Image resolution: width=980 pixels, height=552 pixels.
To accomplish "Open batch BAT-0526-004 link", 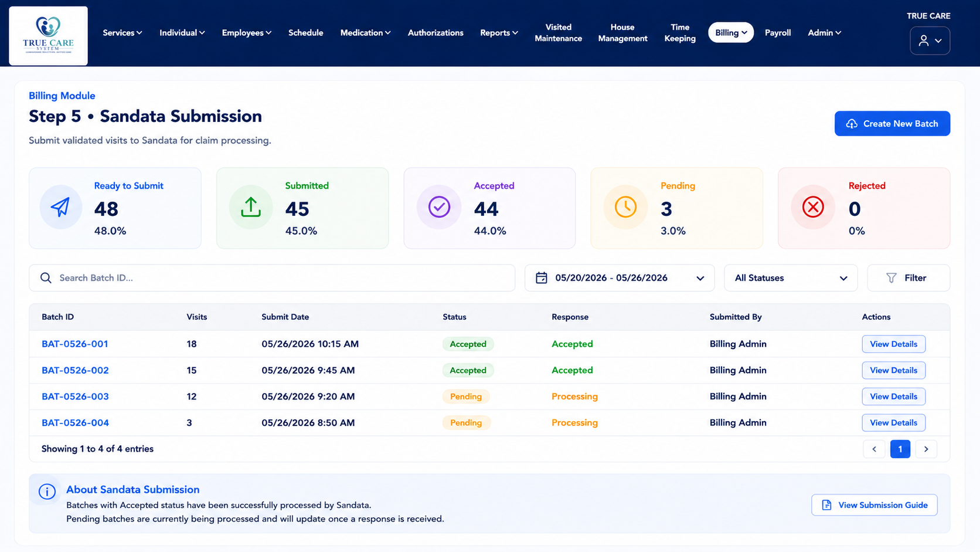I will pyautogui.click(x=75, y=422).
